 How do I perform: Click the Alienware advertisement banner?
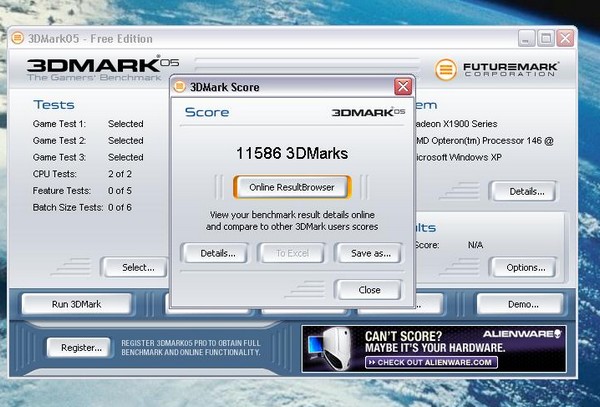coord(434,348)
